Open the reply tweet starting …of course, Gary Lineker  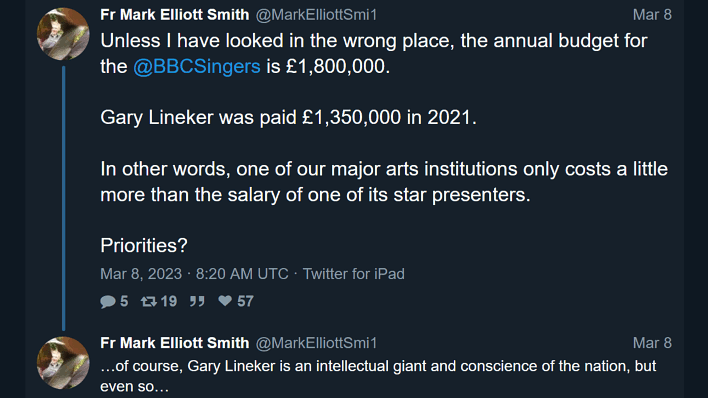tap(378, 376)
